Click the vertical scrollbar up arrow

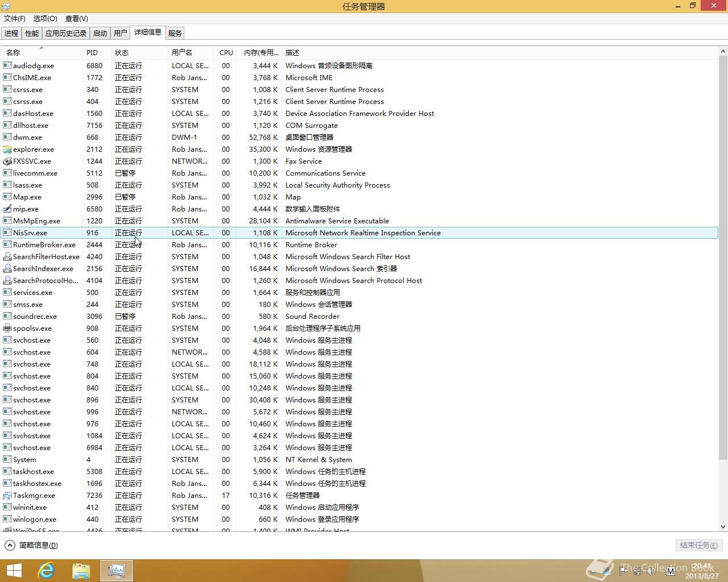pos(723,51)
